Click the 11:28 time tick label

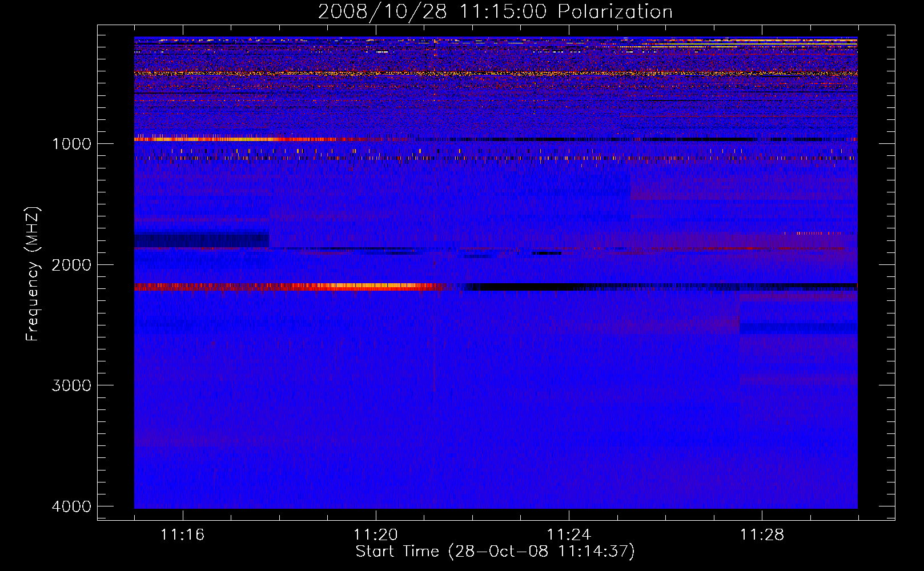[762, 534]
